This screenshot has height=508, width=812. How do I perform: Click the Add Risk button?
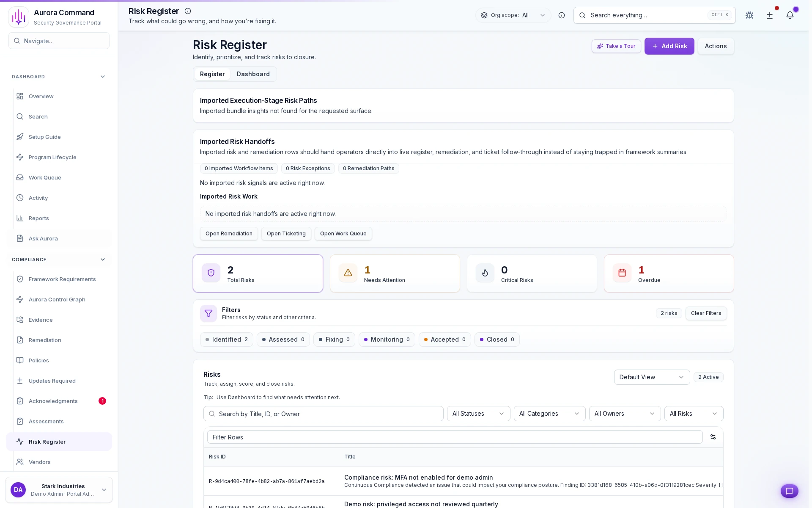coord(669,46)
